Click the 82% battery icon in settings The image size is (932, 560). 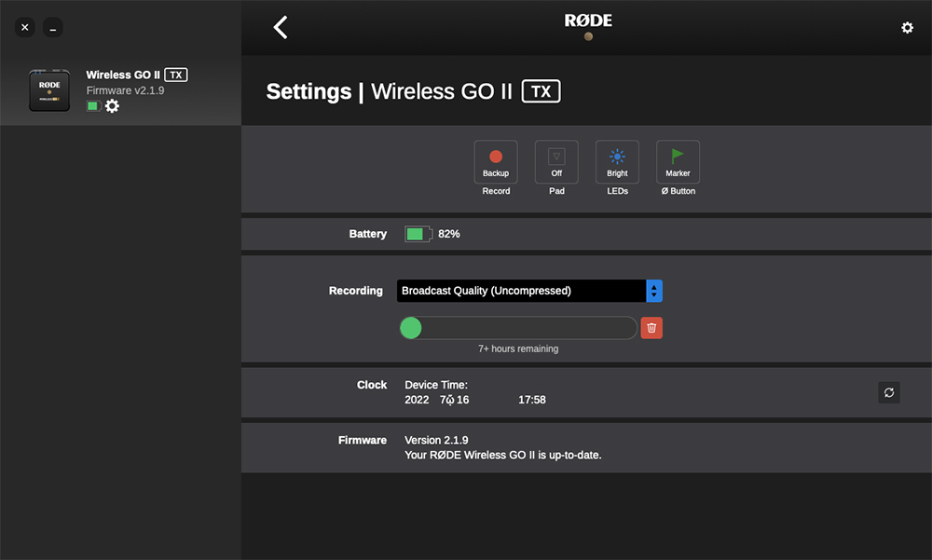(418, 234)
